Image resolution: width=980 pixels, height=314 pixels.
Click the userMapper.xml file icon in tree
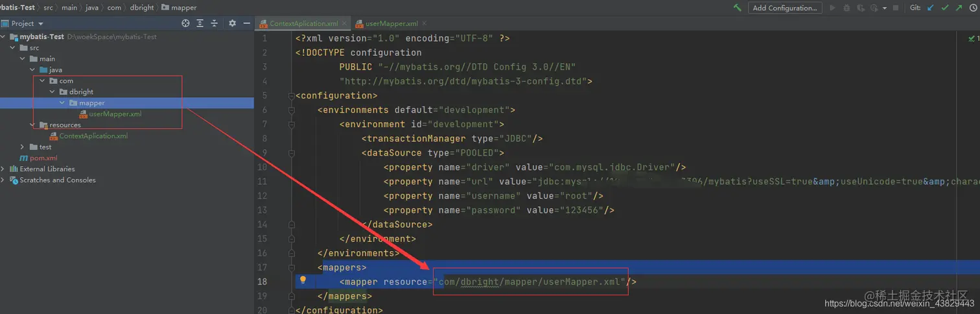84,114
